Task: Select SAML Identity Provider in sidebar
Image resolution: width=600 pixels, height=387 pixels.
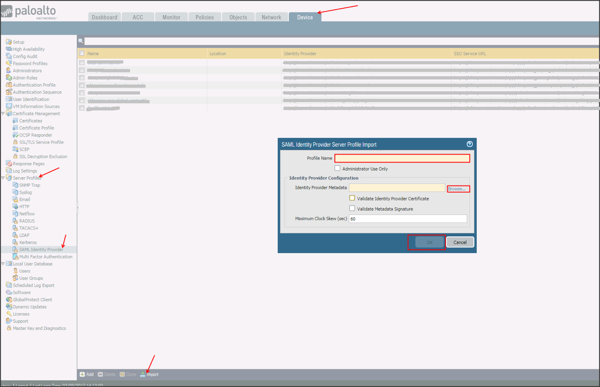Action: click(41, 250)
